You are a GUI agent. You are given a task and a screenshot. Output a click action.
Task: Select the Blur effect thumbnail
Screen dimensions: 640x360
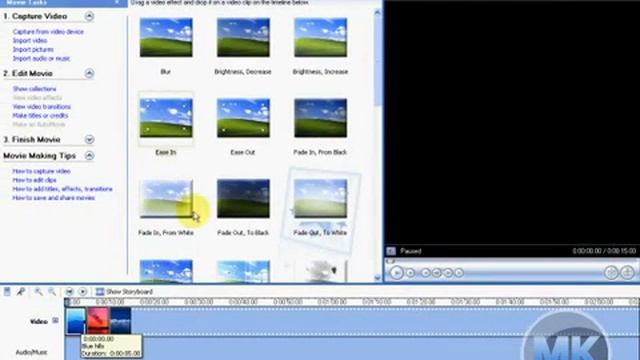pos(166,37)
